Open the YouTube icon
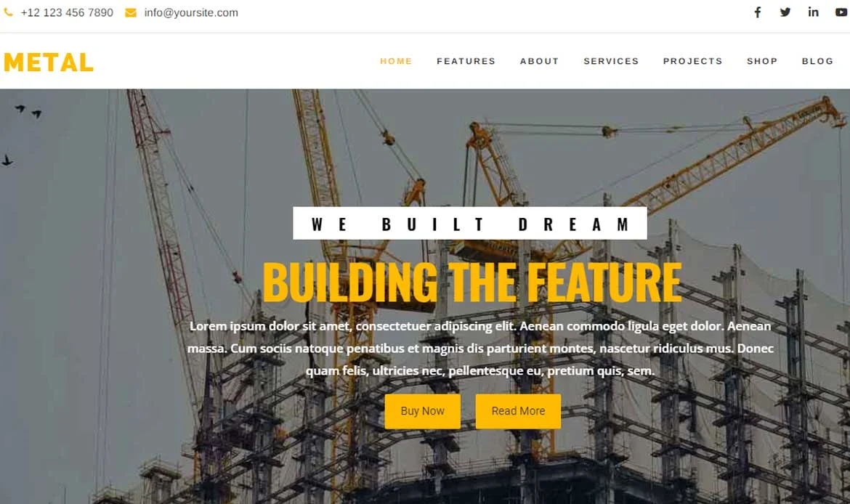Viewport: 850px width, 504px height. click(841, 12)
